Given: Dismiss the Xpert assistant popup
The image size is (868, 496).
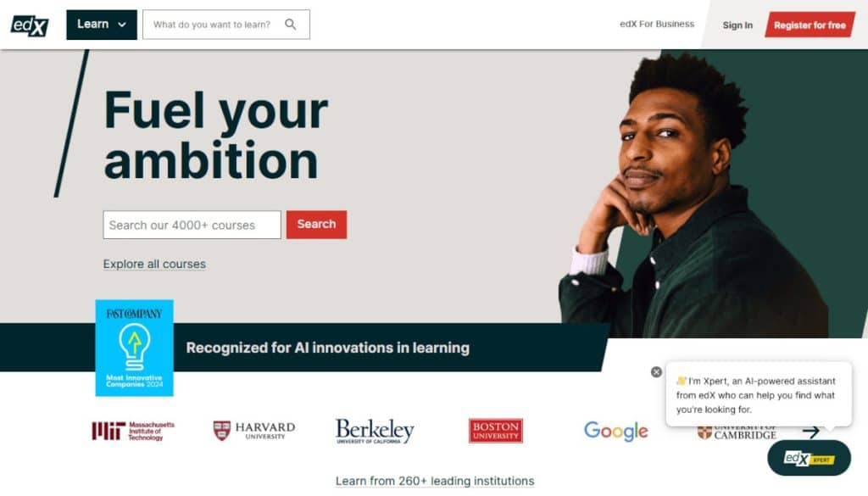Looking at the screenshot, I should 655,371.
